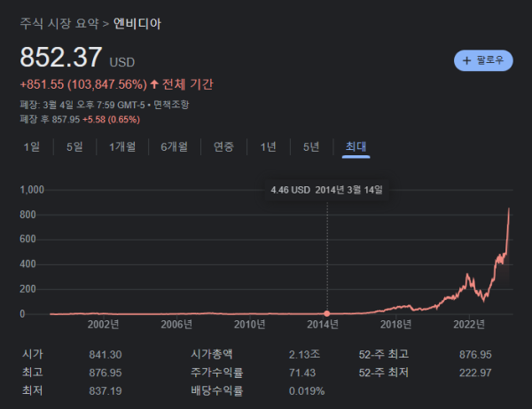Image resolution: width=532 pixels, height=409 pixels.
Task: Click the 주가수익률 label
Action: click(217, 373)
